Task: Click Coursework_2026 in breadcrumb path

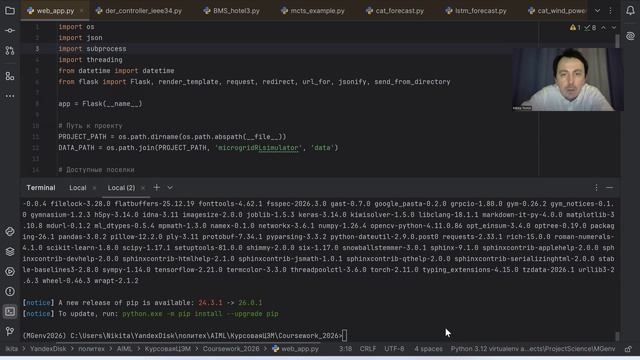Action: point(231,349)
